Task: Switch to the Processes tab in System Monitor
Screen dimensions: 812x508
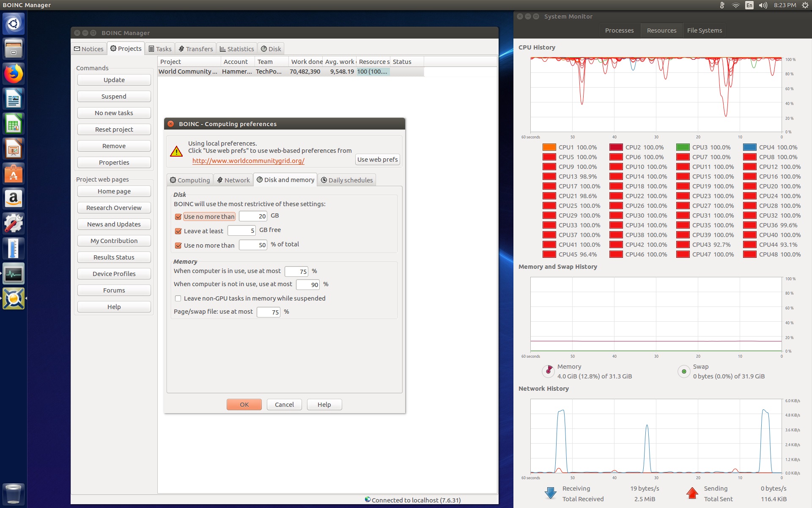Action: [x=618, y=30]
